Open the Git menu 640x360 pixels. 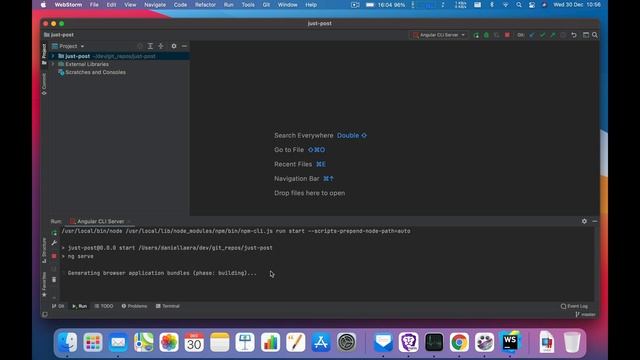pyautogui.click(x=266, y=5)
